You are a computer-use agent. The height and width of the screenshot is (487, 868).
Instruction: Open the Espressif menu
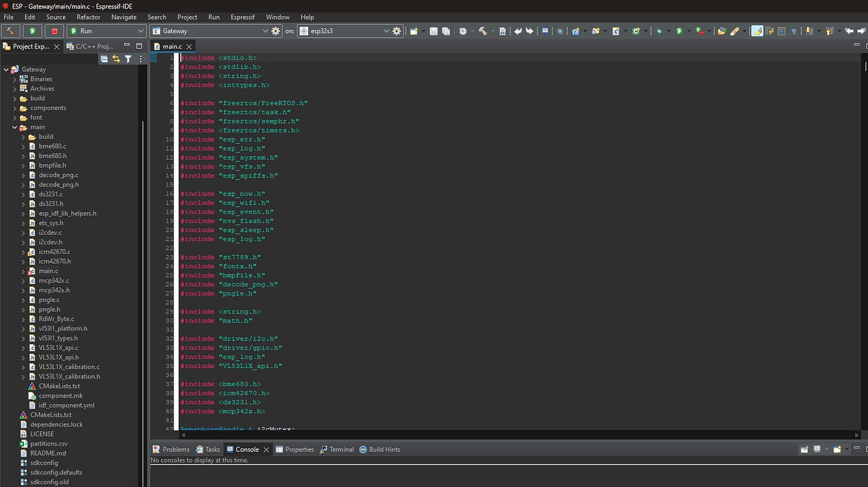(243, 17)
